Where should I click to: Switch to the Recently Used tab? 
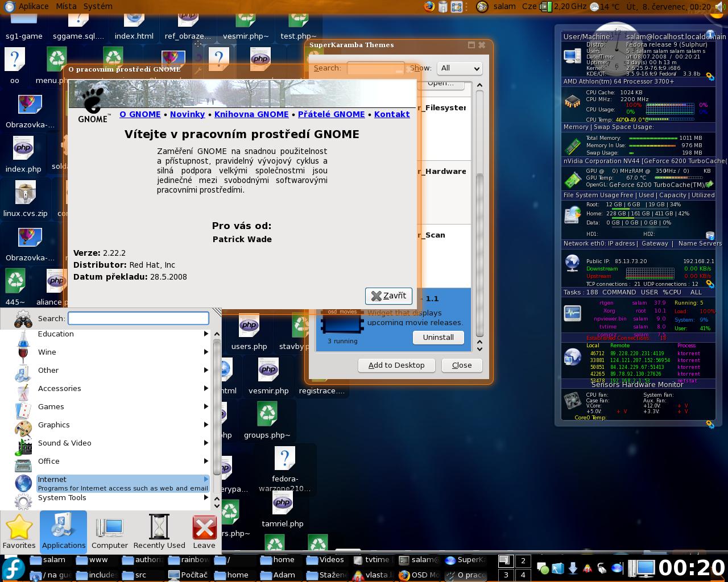(x=159, y=532)
